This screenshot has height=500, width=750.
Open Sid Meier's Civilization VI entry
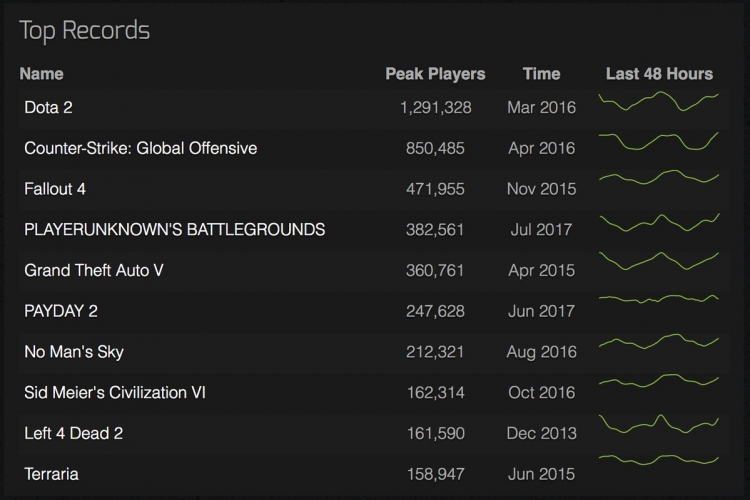click(115, 392)
